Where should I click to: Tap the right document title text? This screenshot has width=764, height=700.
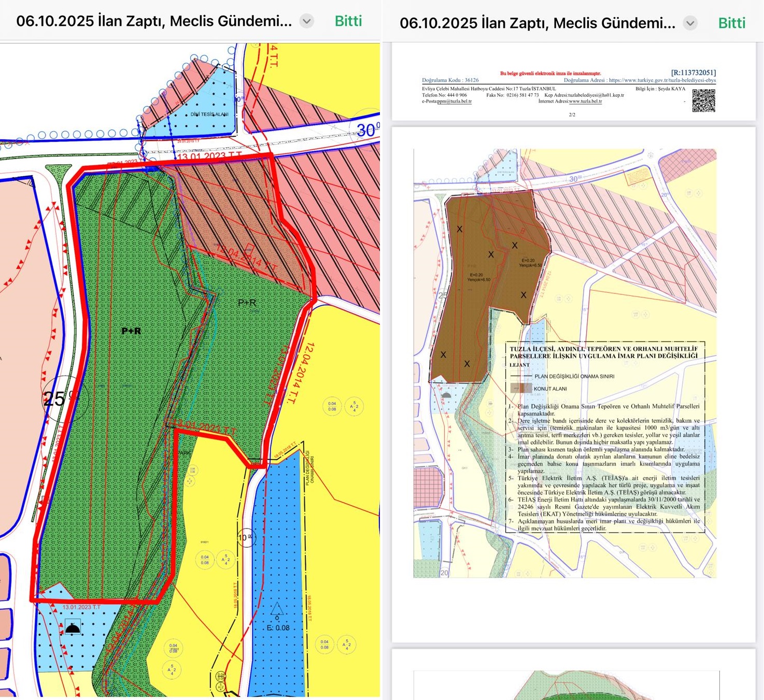[537, 23]
